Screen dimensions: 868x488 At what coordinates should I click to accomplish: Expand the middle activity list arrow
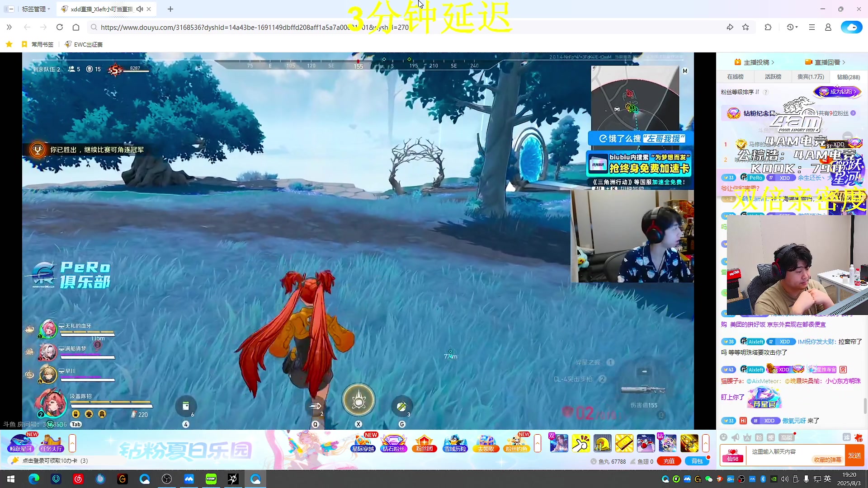[x=538, y=443]
